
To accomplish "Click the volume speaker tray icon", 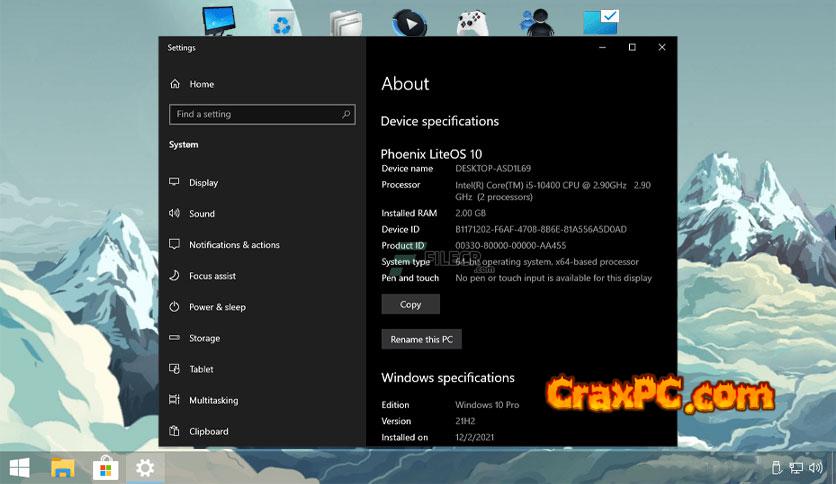I will pos(817,467).
